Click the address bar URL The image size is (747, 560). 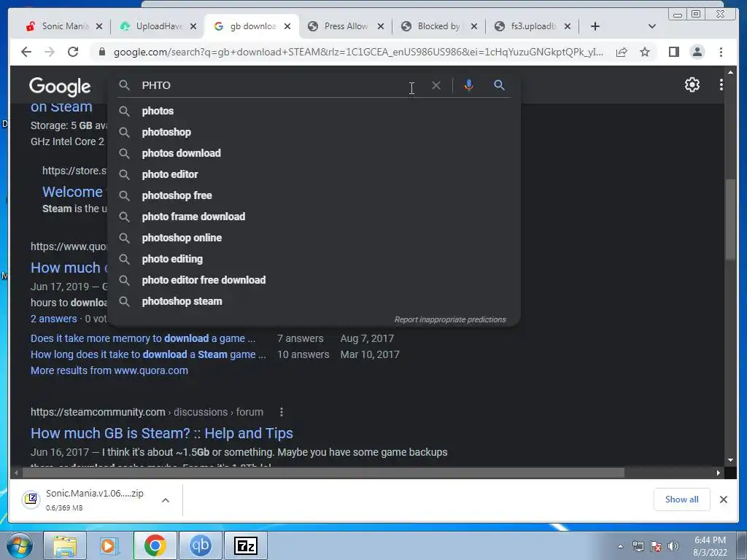point(358,52)
